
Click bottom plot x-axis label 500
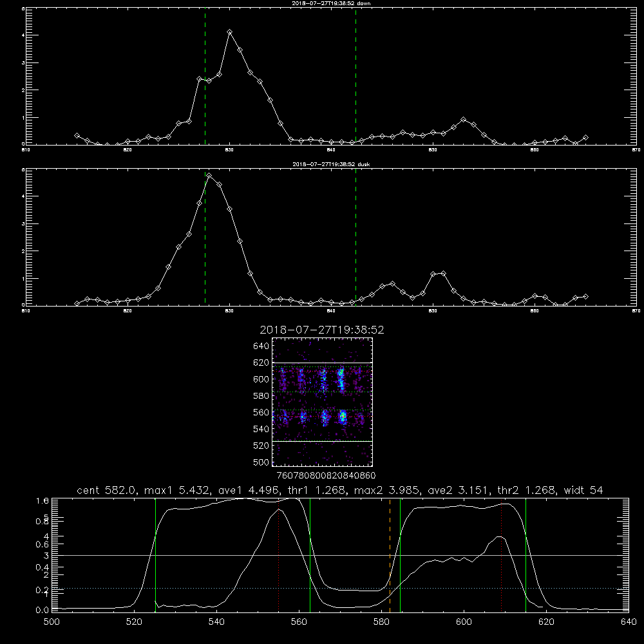(52, 622)
